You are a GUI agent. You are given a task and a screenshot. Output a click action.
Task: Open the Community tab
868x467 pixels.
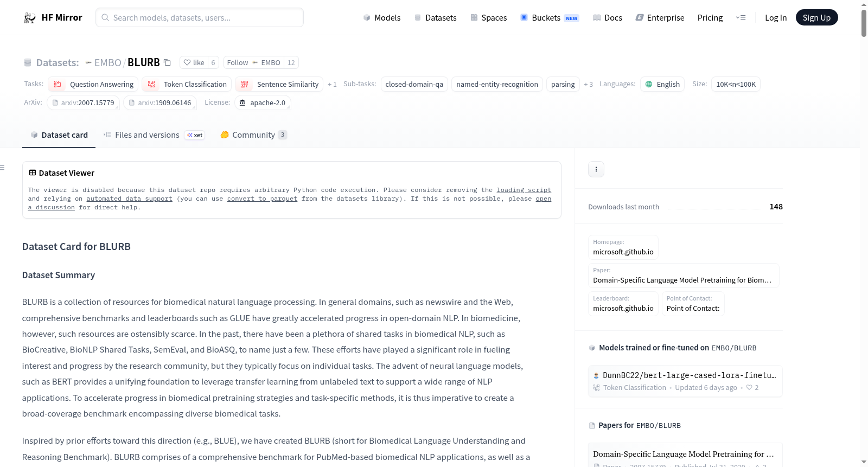tap(254, 135)
